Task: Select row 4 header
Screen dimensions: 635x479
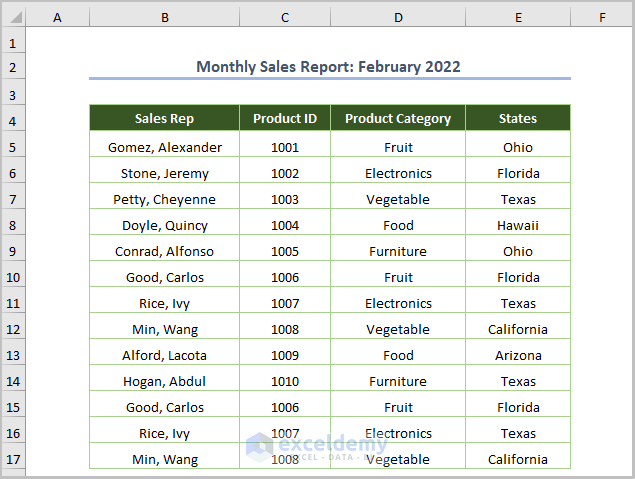Action: click(13, 121)
